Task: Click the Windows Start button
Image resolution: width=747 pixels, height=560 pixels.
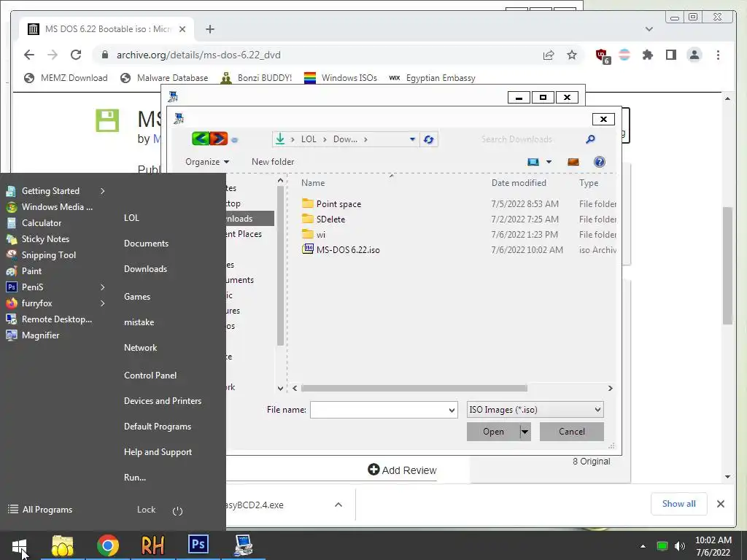Action: (20, 546)
